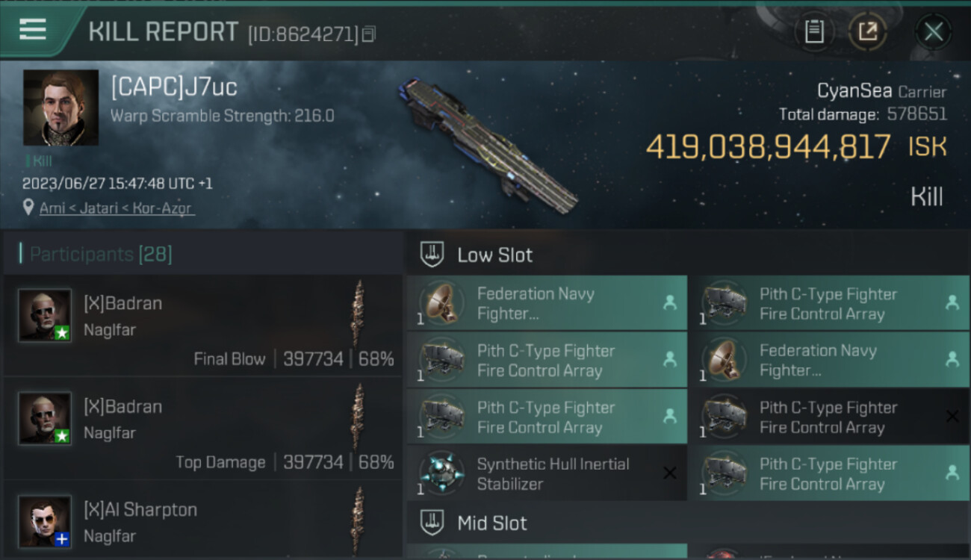971x560 pixels.
Task: Click the Participants [28] header
Action: [101, 255]
